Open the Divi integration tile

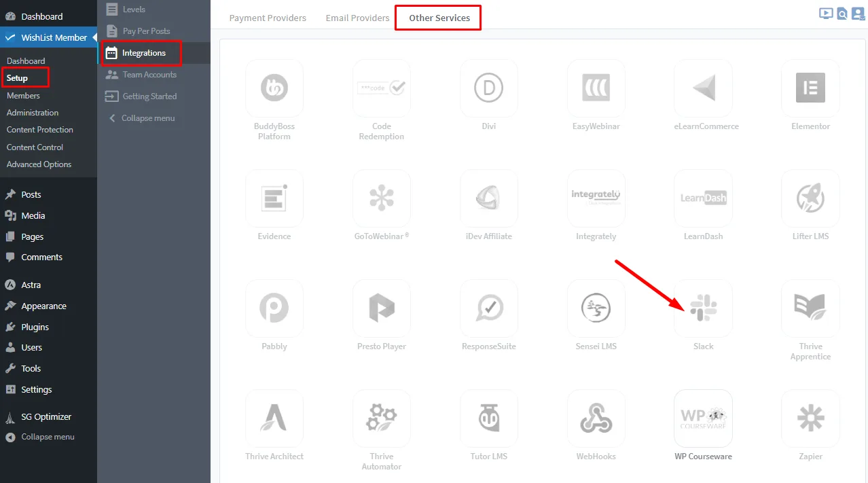point(489,88)
